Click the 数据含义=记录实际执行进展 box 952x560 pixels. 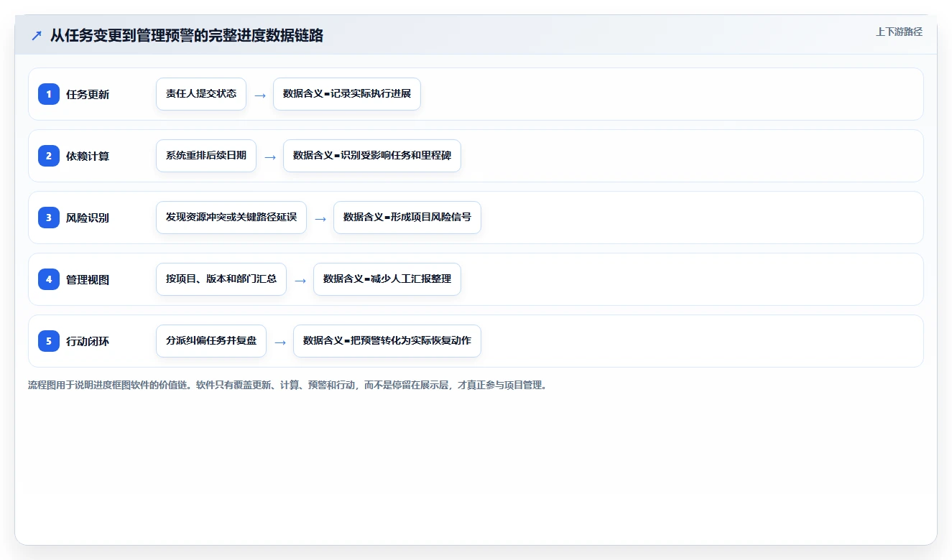pyautogui.click(x=347, y=94)
